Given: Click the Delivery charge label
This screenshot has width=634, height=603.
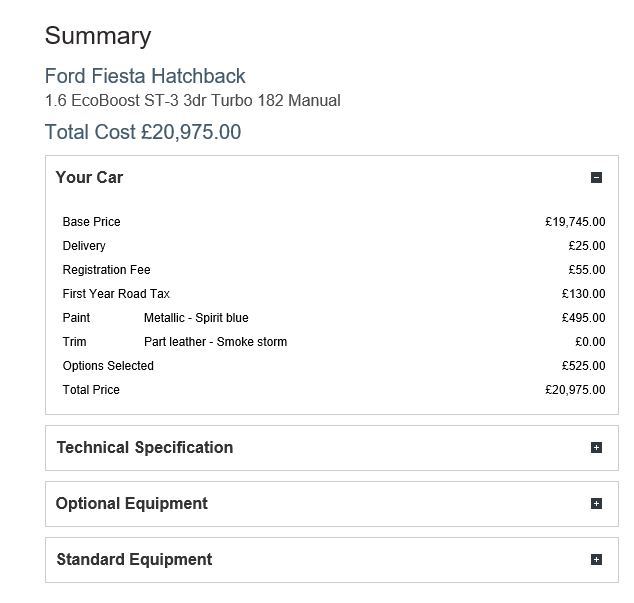Looking at the screenshot, I should pyautogui.click(x=84, y=246).
